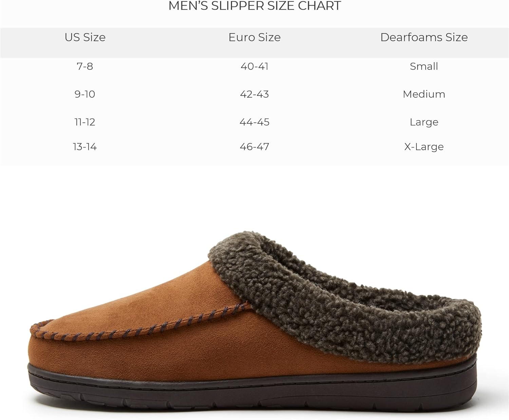Image resolution: width=509 pixels, height=420 pixels.
Task: Select the US Size column header
Action: click(85, 37)
